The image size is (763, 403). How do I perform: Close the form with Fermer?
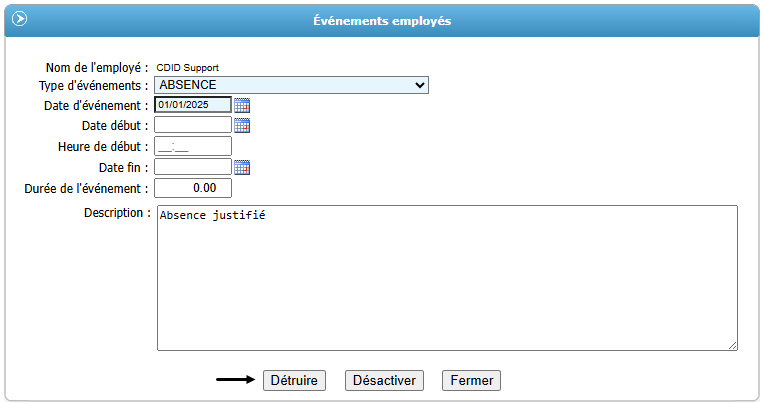click(x=471, y=381)
